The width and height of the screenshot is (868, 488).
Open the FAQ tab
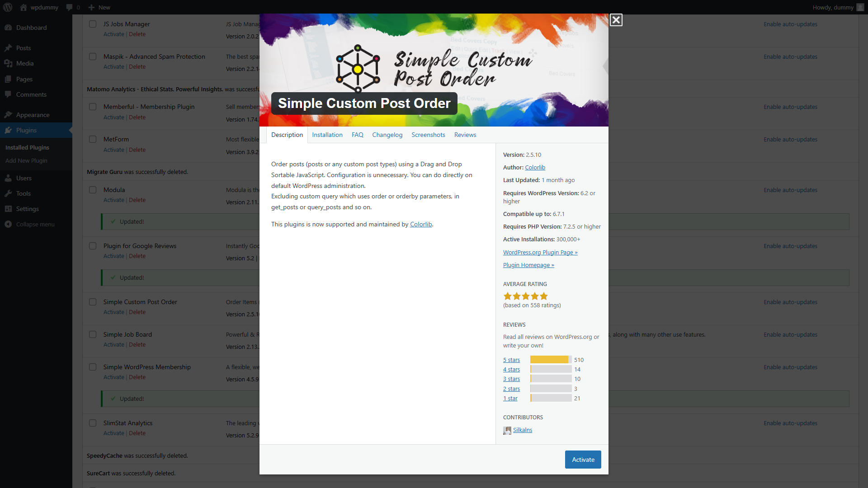click(358, 135)
